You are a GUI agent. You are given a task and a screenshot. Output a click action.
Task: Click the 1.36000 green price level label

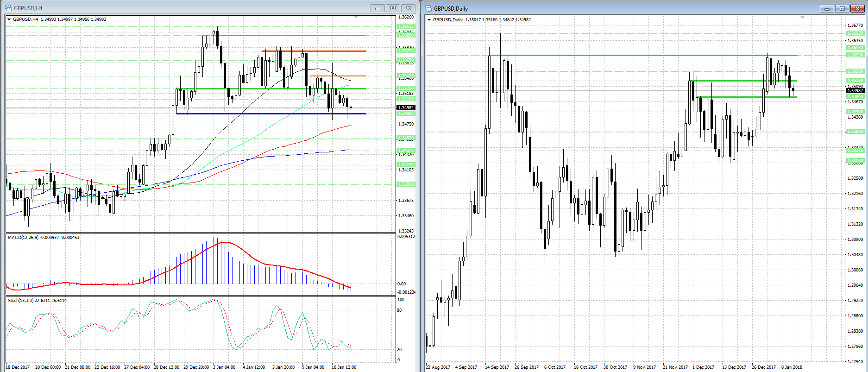[x=406, y=35]
